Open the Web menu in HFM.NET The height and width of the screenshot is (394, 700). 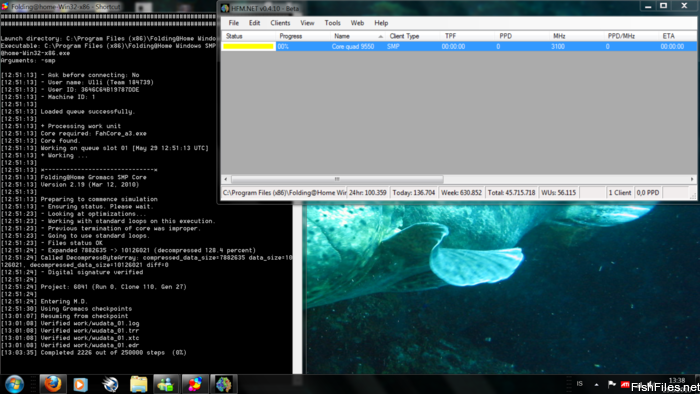pos(357,23)
